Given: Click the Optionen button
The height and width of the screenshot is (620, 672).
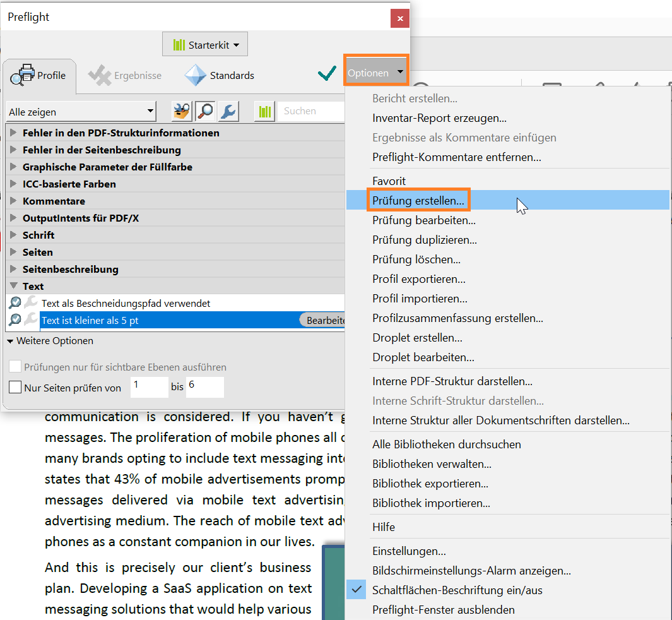Looking at the screenshot, I should coord(375,73).
